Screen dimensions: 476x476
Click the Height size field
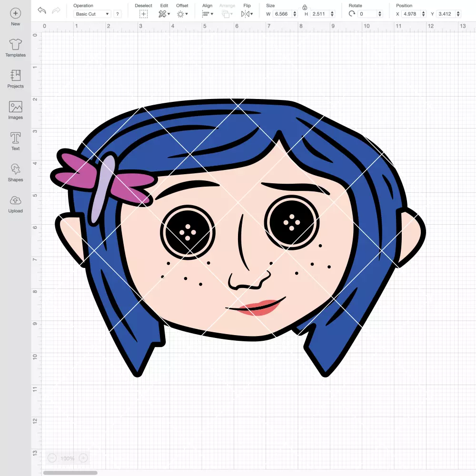[x=320, y=14]
